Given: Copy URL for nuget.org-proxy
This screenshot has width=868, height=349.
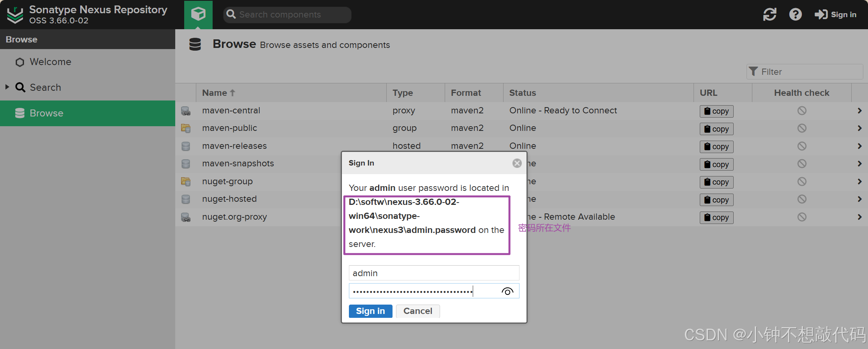Looking at the screenshot, I should [717, 217].
